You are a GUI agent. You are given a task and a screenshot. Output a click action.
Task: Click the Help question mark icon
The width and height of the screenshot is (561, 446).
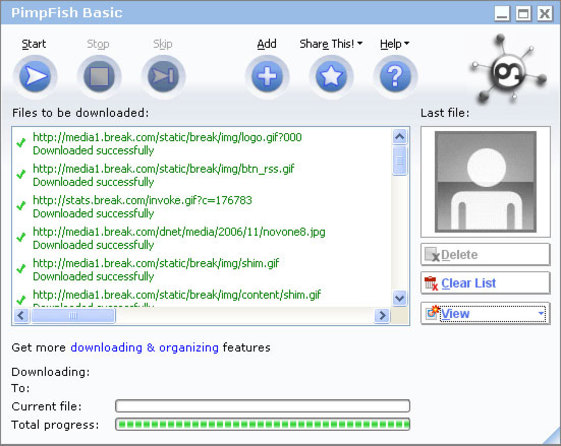tap(395, 76)
